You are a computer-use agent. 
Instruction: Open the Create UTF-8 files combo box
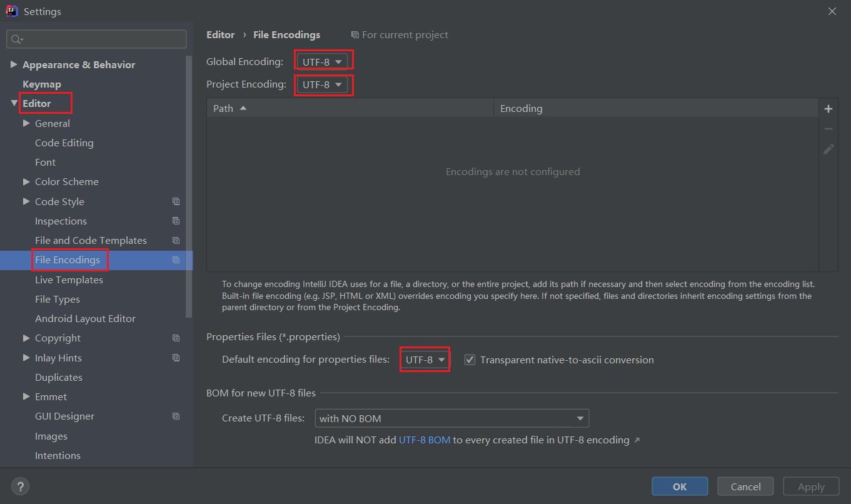pyautogui.click(x=452, y=418)
